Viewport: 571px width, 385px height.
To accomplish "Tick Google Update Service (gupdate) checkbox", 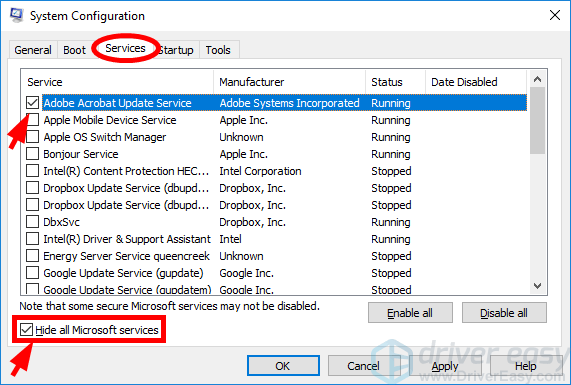I will (x=32, y=273).
